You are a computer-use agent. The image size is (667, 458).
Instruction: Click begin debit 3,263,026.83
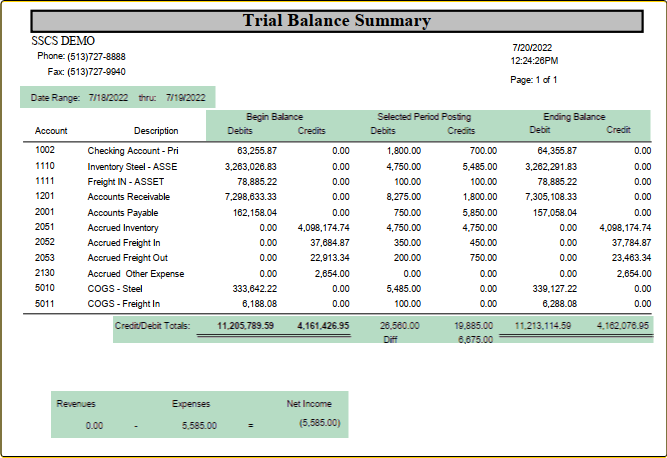251,167
